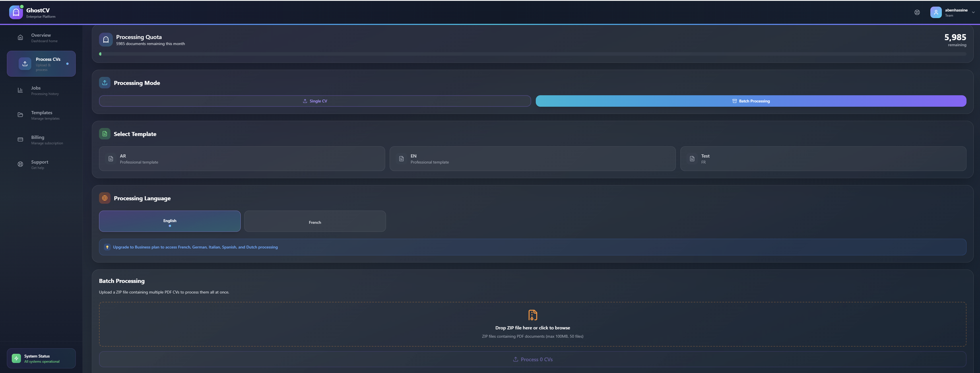
Task: Click the ZIP file icon in drop zone
Action: point(532,315)
